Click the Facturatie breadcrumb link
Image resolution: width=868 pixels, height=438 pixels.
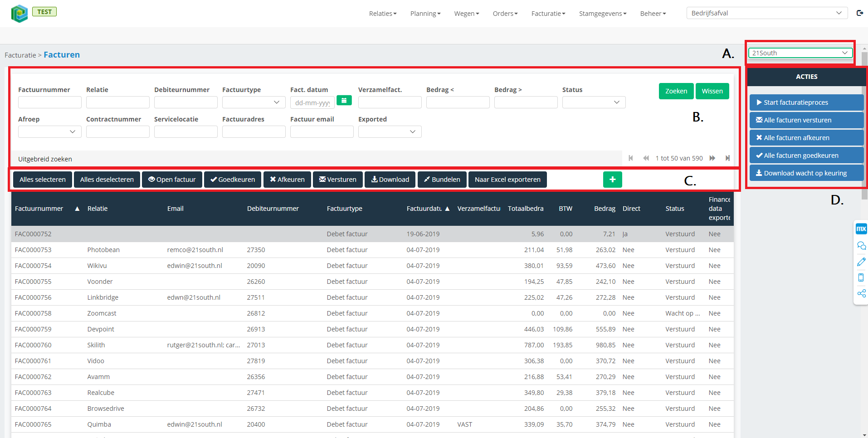point(20,55)
